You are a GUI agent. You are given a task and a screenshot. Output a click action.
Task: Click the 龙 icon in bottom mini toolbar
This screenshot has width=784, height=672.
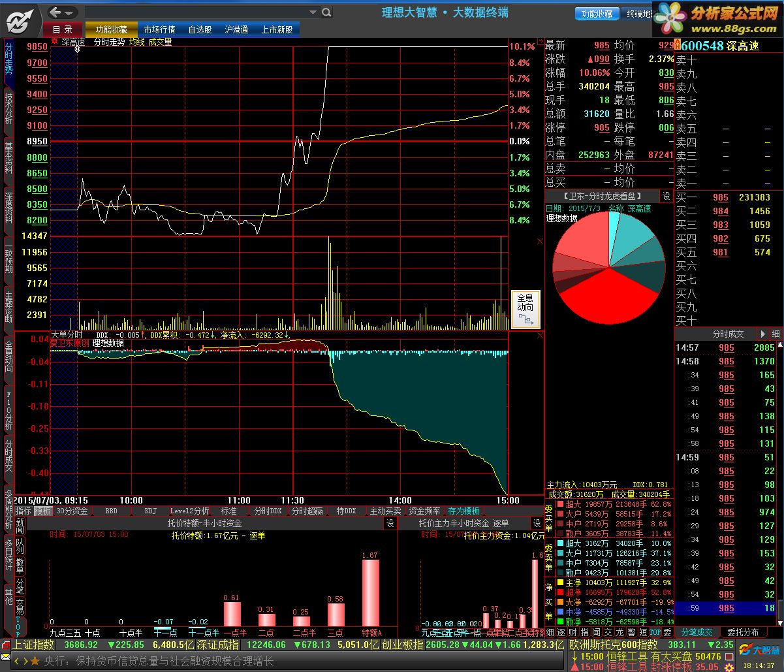coord(620,632)
